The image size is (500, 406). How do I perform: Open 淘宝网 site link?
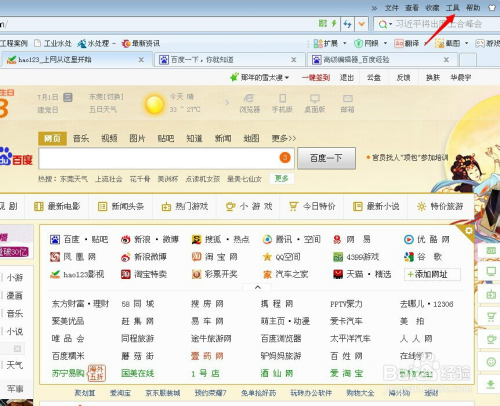214,257
